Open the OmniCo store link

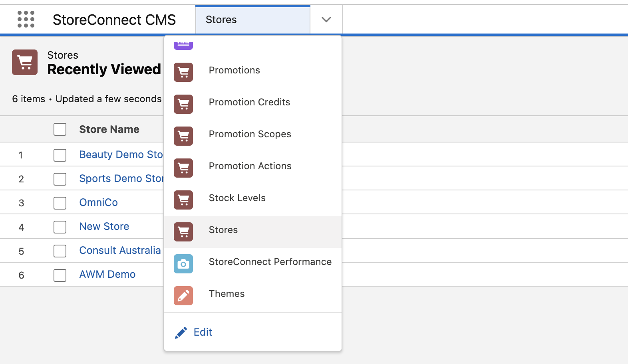coord(98,202)
